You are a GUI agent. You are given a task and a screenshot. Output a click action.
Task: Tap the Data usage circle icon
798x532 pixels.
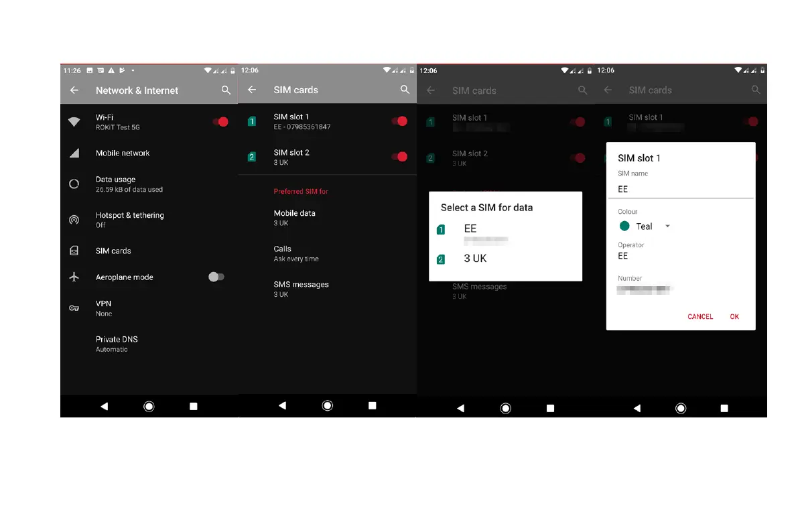pyautogui.click(x=74, y=184)
